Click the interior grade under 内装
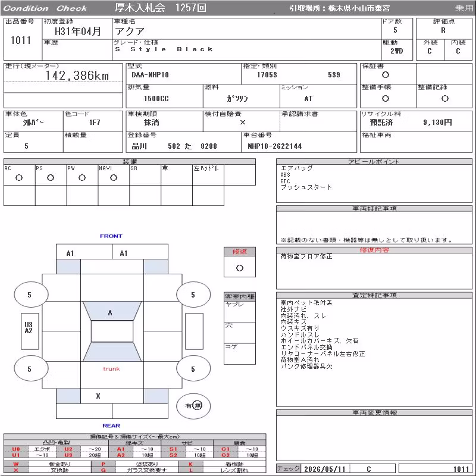The width and height of the screenshot is (476, 476). coord(458,51)
